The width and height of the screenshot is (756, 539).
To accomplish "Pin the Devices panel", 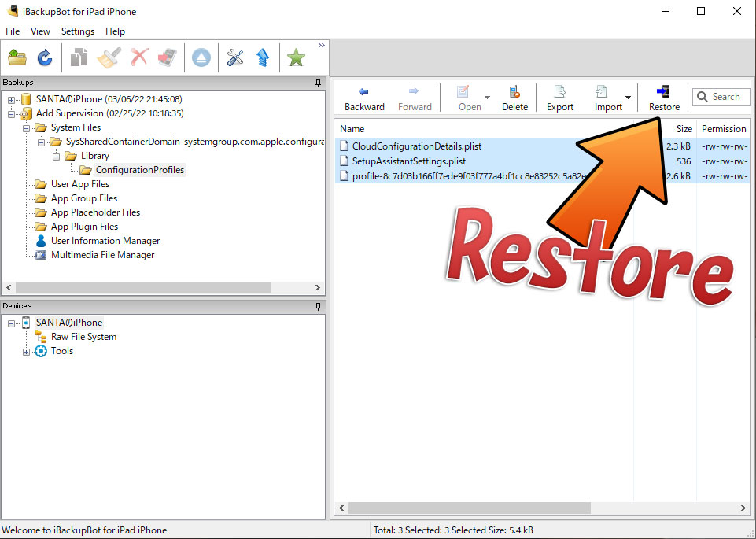I will click(x=319, y=306).
